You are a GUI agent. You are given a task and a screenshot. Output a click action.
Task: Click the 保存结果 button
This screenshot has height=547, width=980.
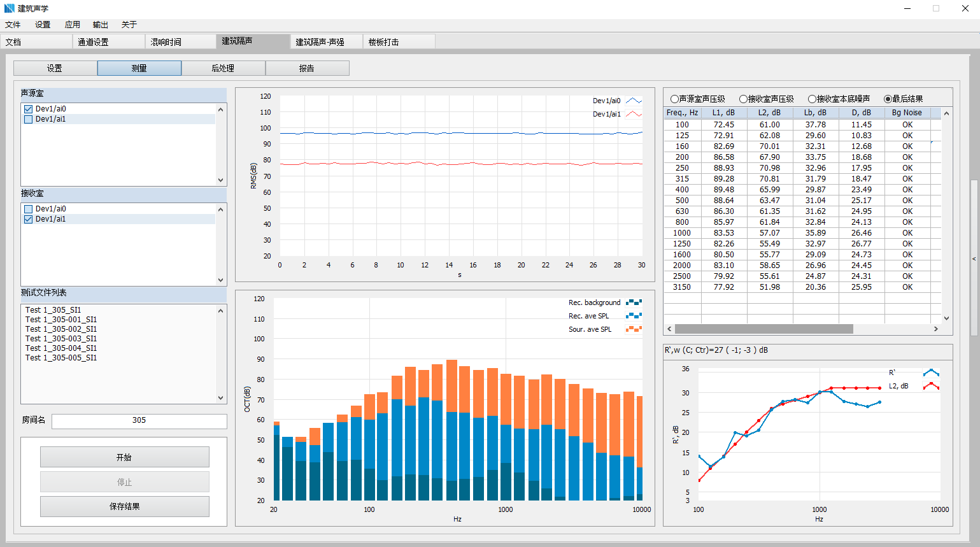click(x=125, y=506)
